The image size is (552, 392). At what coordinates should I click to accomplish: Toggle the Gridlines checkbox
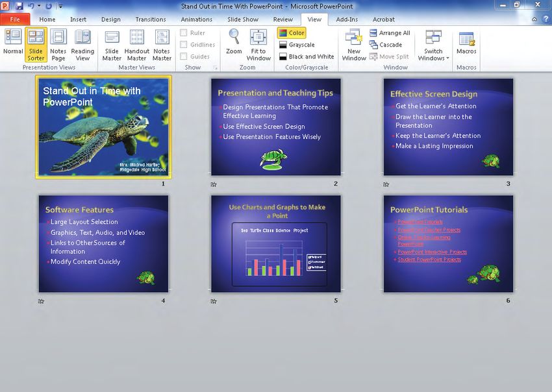click(183, 45)
